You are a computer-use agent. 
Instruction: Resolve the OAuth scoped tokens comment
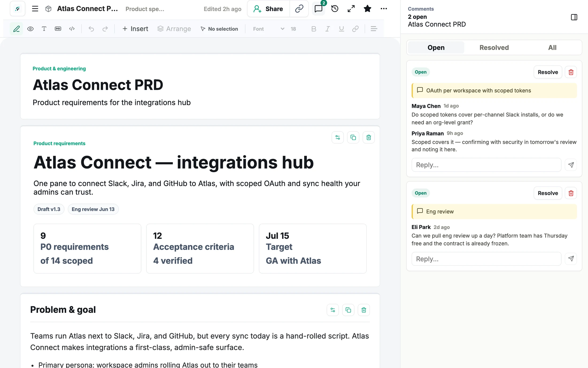548,72
